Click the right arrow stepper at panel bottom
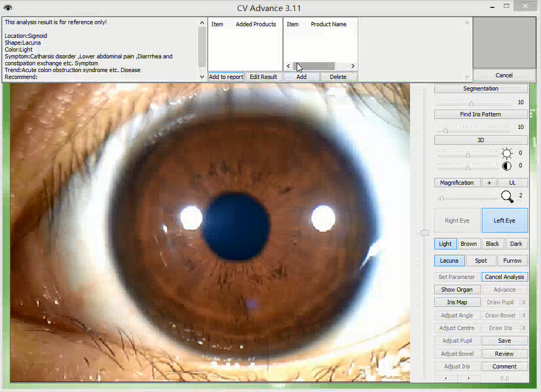Viewport: 541px width, 392px height. (x=469, y=378)
